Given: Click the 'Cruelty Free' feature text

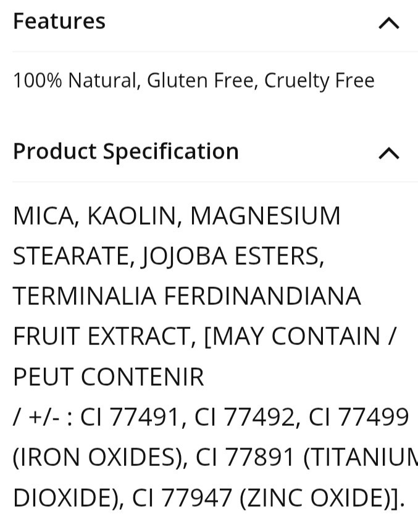Looking at the screenshot, I should coord(319,81).
